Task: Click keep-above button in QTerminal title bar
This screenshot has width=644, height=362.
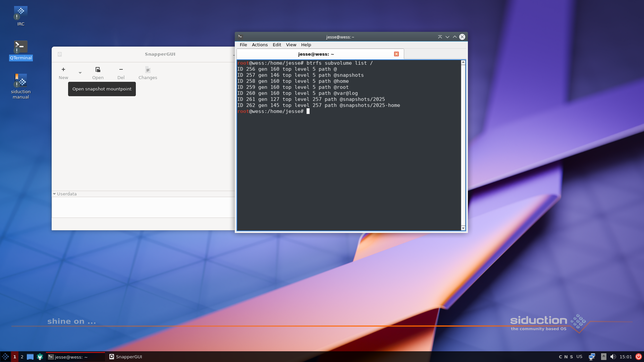Action: tap(440, 37)
